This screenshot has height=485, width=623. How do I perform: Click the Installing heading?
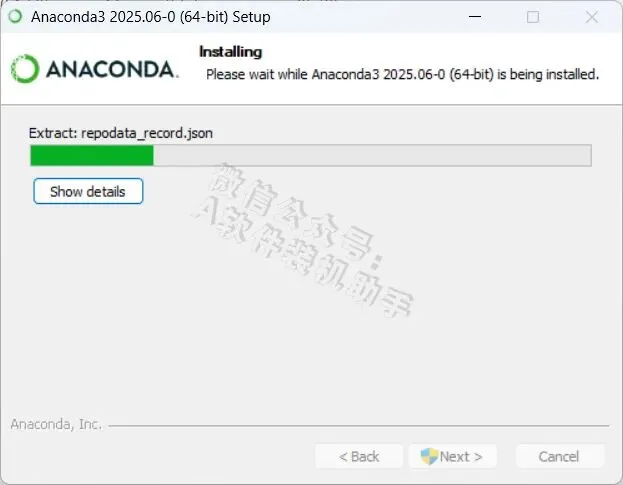[x=230, y=52]
